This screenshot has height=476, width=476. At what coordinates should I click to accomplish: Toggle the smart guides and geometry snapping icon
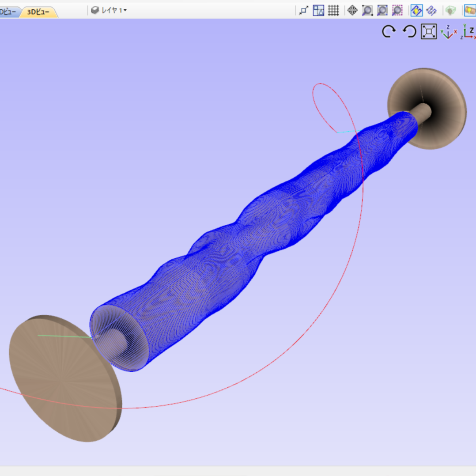pos(318,11)
